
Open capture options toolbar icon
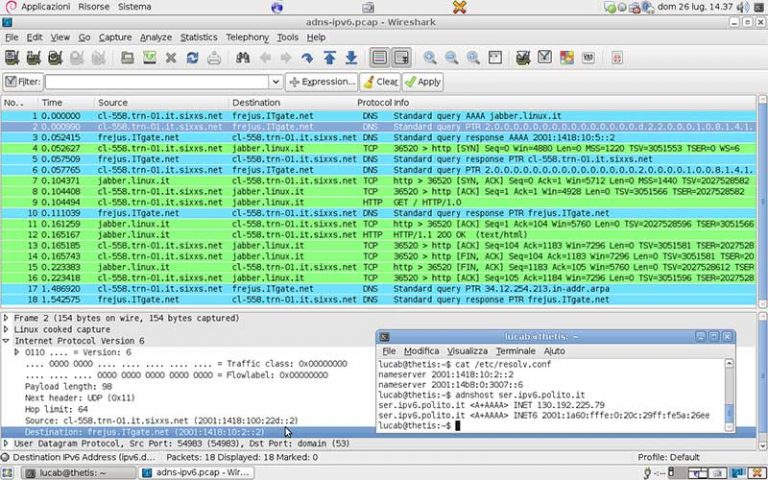point(33,58)
